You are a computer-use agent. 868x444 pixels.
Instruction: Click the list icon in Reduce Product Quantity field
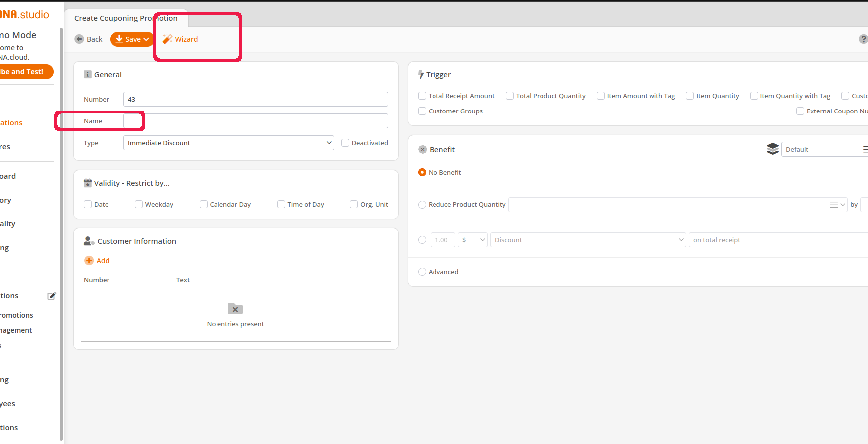pos(834,205)
